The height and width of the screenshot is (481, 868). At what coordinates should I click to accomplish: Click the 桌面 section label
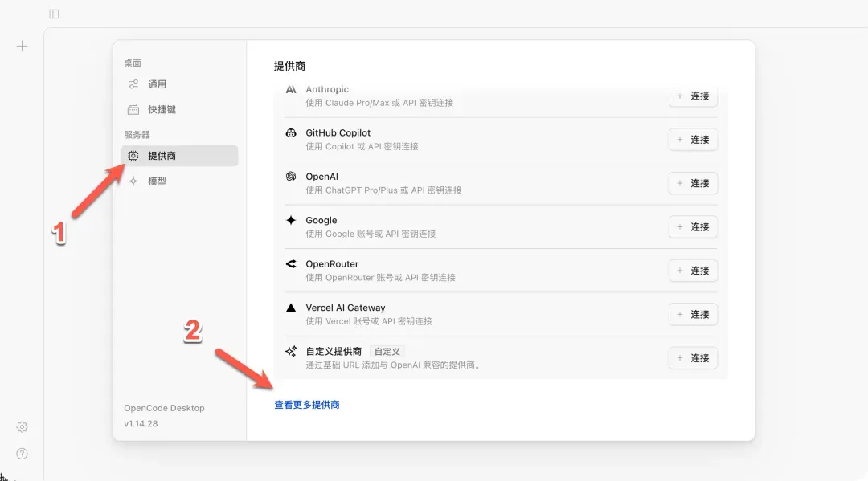pyautogui.click(x=133, y=63)
